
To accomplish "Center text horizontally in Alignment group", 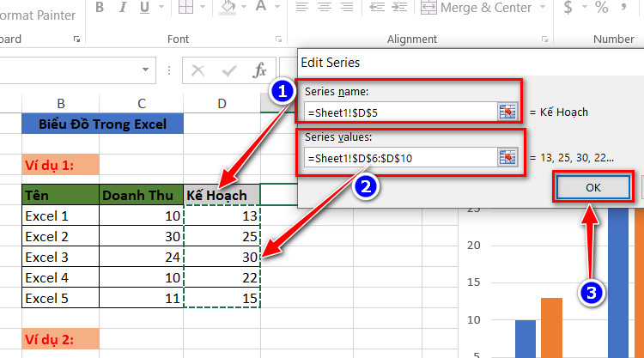I will click(325, 7).
